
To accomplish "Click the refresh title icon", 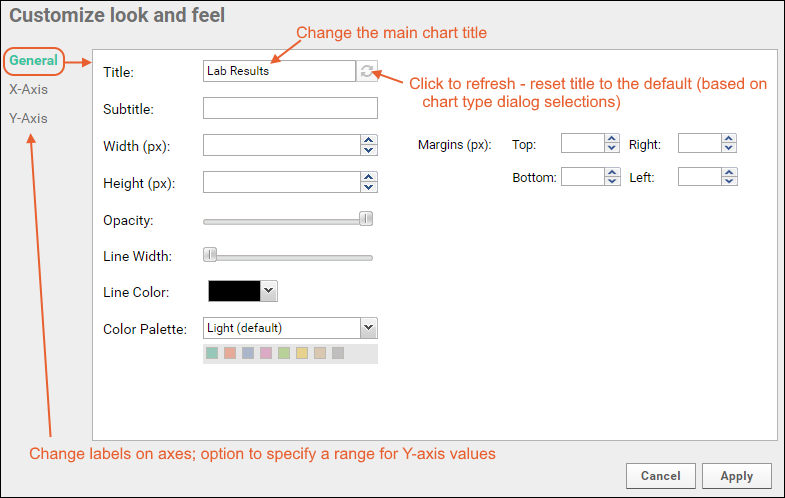I will click(368, 71).
